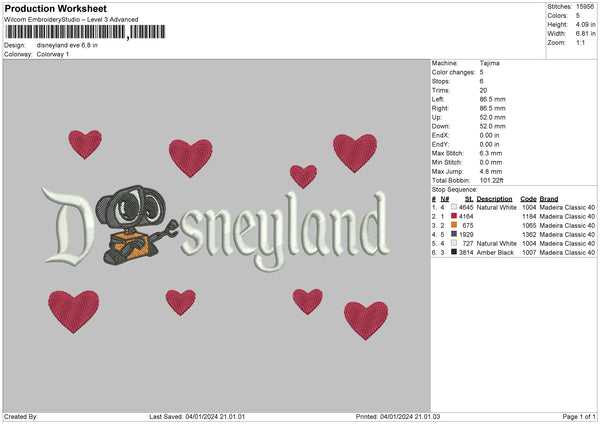This screenshot has height=424, width=600.
Task: Click the 'Created By:' footer label
Action: pos(21,417)
